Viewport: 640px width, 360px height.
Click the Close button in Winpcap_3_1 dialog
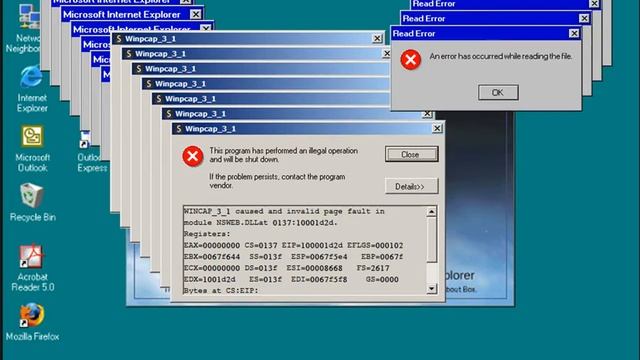pyautogui.click(x=411, y=154)
